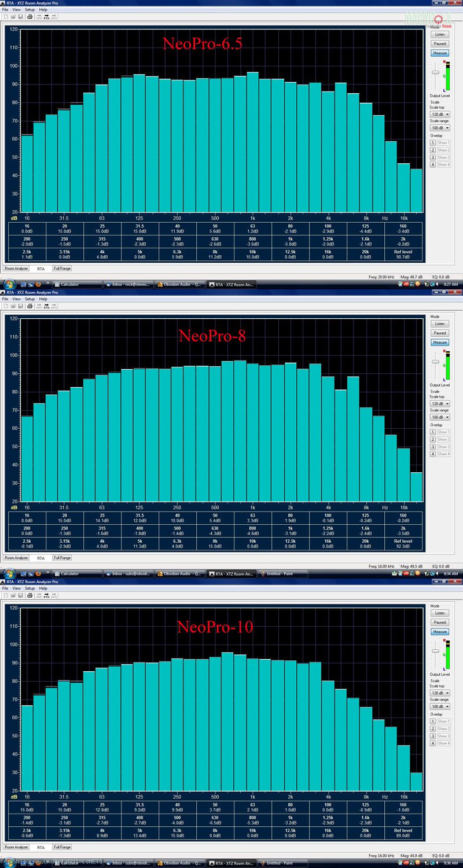Open Obsidian Audio browser item on the 9:27 AM taskbar
Screen dimensions: 463x868
coord(181,284)
